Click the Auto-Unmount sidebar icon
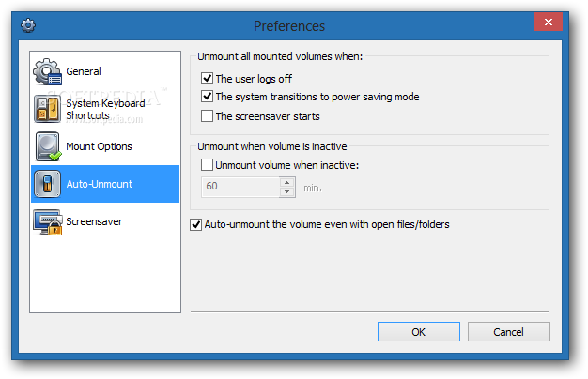The height and width of the screenshot is (379, 588). click(48, 184)
